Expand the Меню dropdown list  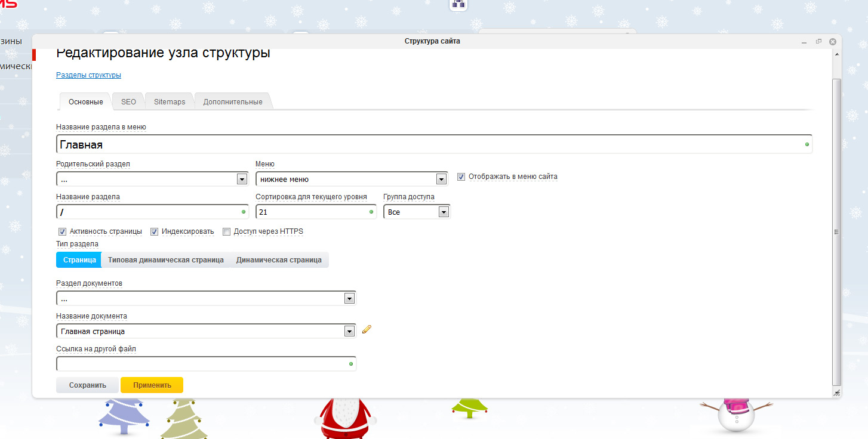pos(441,179)
